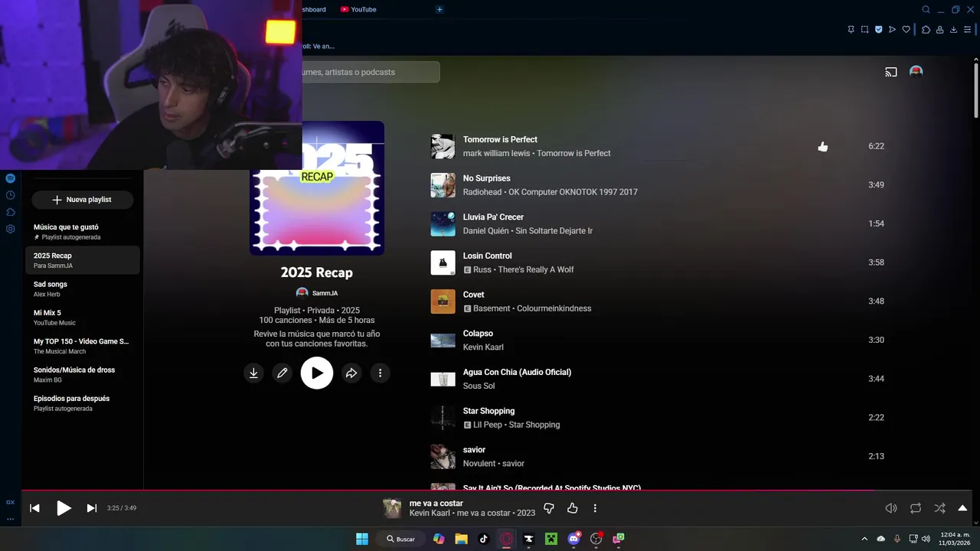980x551 pixels.
Task: Open the Radiohead artist link
Action: [x=482, y=192]
